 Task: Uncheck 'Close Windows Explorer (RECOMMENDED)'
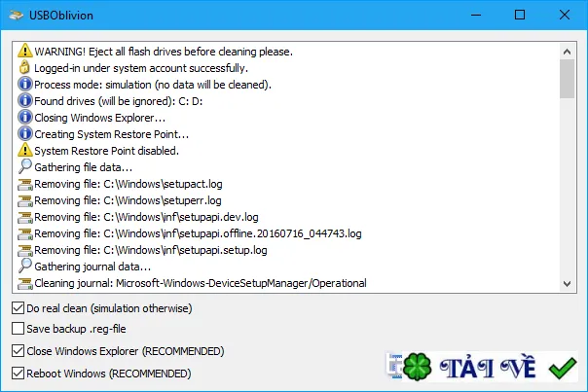(x=18, y=351)
